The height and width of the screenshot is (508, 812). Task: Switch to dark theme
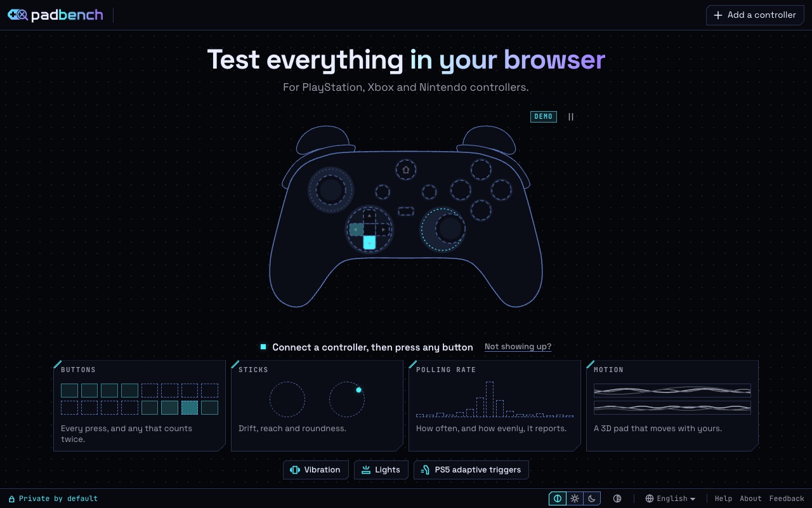tap(592, 498)
